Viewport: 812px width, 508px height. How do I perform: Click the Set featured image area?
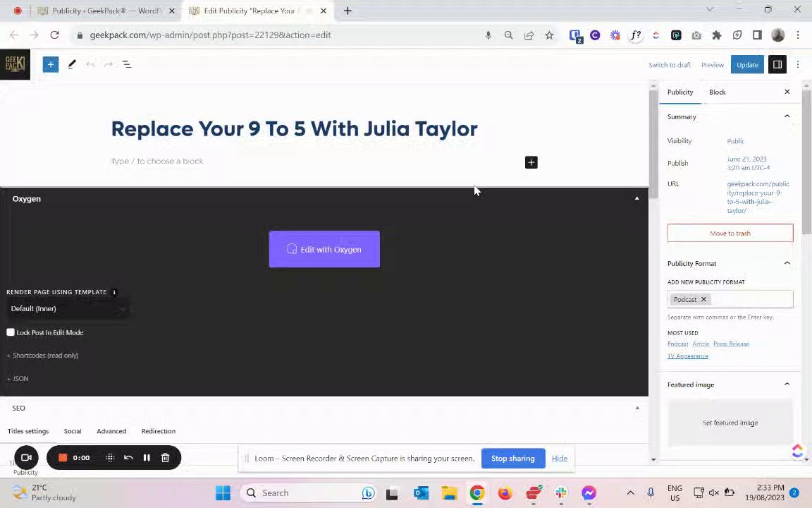pyautogui.click(x=730, y=423)
